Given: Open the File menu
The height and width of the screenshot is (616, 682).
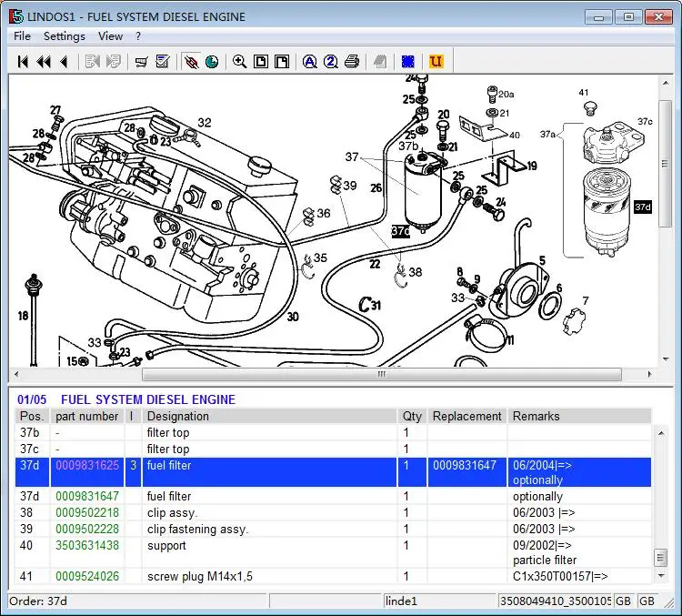Looking at the screenshot, I should pyautogui.click(x=22, y=36).
